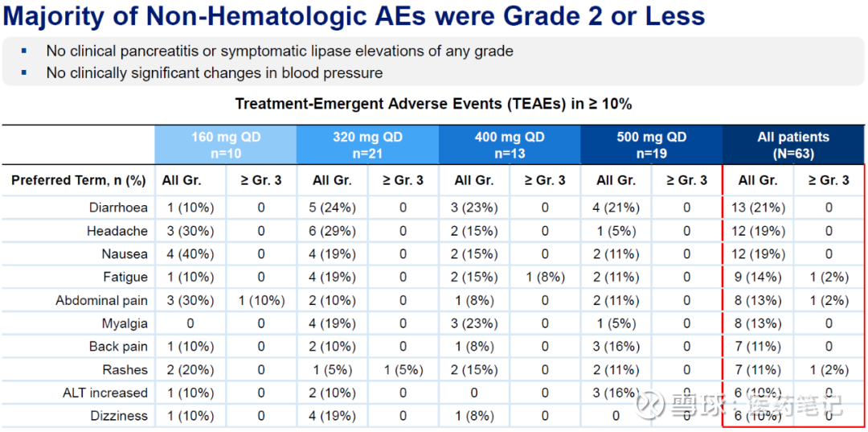Click the All patients (N=63) header
Image resolution: width=868 pixels, height=432 pixels.
(x=793, y=145)
